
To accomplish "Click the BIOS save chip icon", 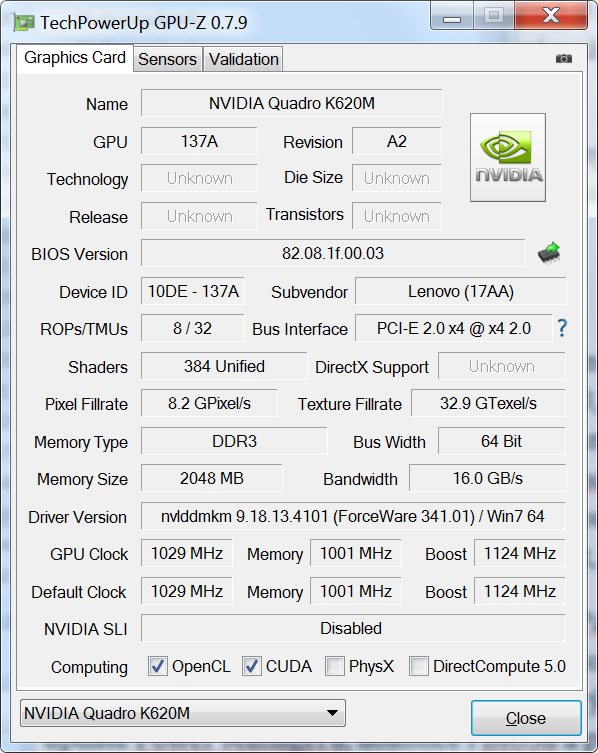I will pyautogui.click(x=549, y=253).
